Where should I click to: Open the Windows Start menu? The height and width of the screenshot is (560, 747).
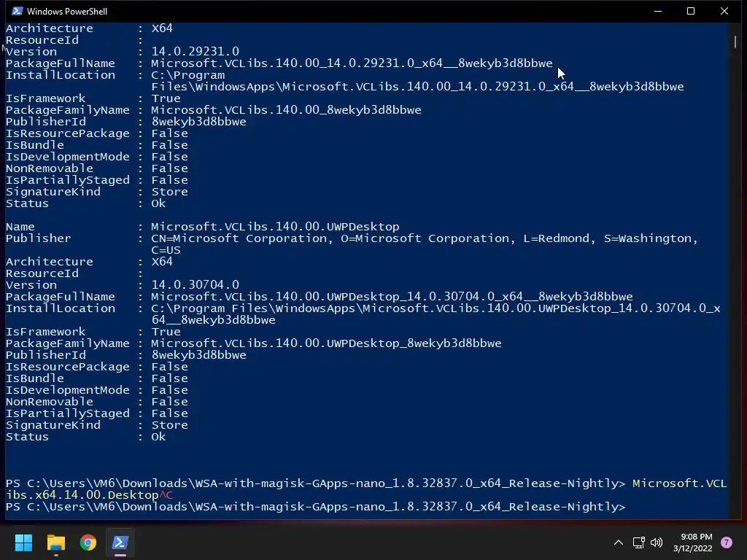coord(23,542)
